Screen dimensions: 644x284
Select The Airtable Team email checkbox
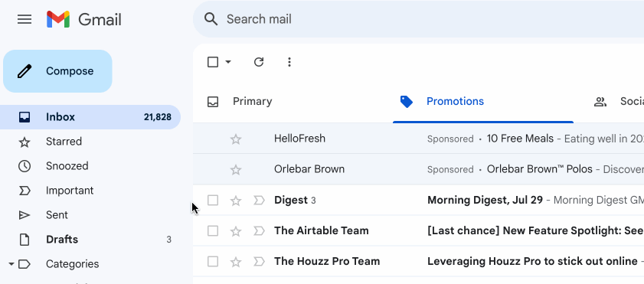[x=213, y=231]
